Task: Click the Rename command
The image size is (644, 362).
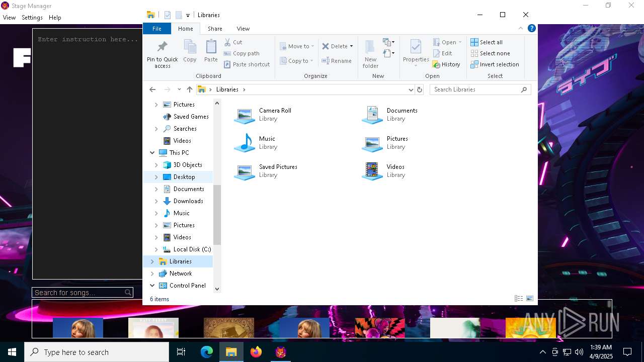Action: (x=337, y=61)
